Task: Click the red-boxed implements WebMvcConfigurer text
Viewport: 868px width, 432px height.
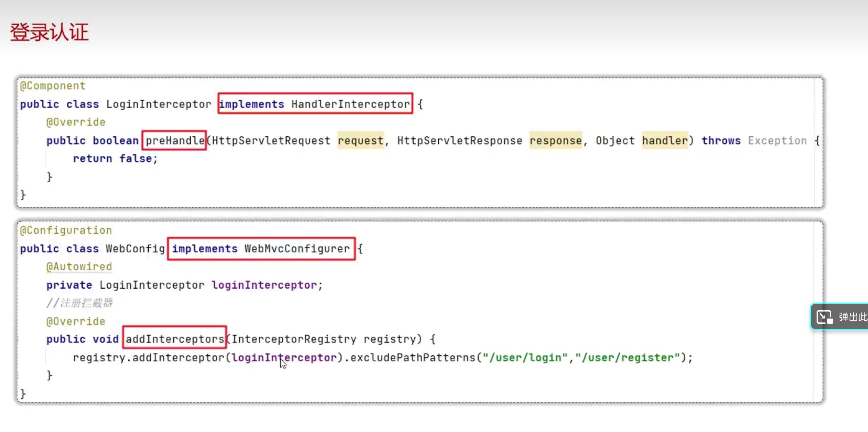Action: tap(261, 249)
